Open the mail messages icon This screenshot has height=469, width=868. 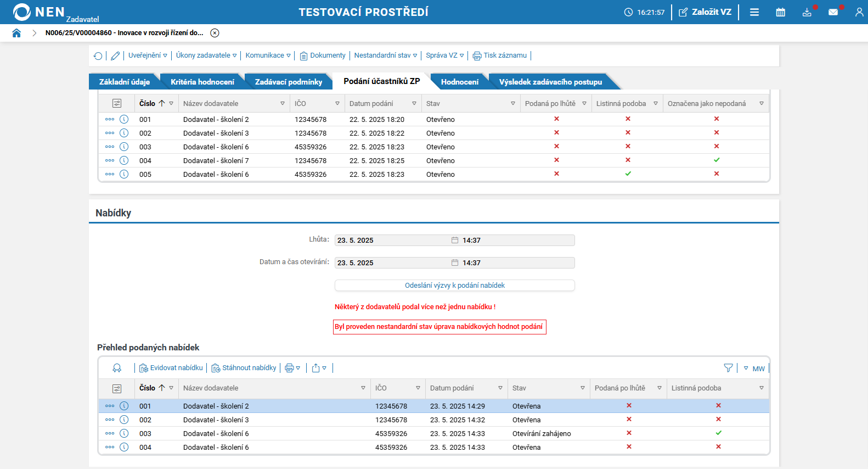833,12
